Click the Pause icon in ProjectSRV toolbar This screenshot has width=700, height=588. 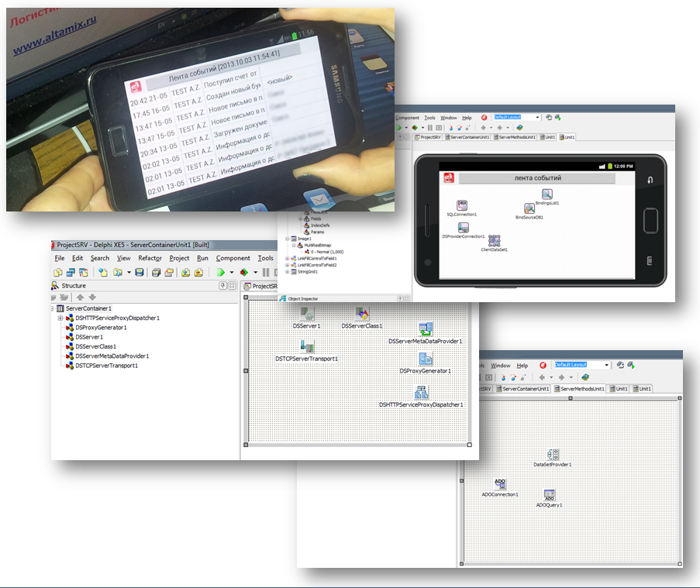266,272
